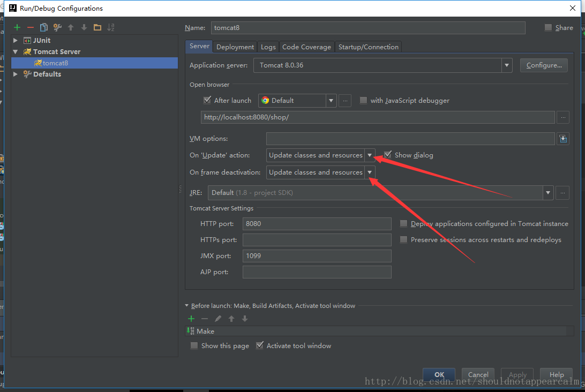
Task: Add new configuration with green plus
Action: point(17,27)
